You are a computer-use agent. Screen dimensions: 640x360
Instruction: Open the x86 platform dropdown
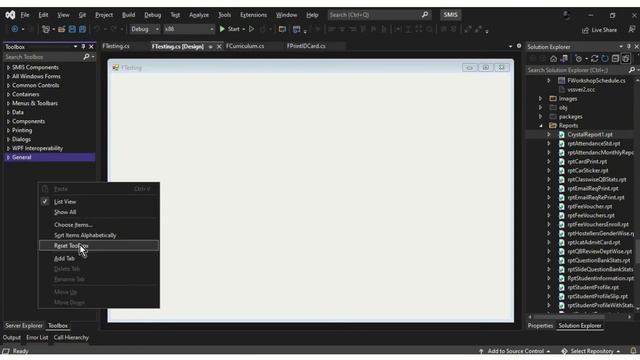[x=189, y=29]
